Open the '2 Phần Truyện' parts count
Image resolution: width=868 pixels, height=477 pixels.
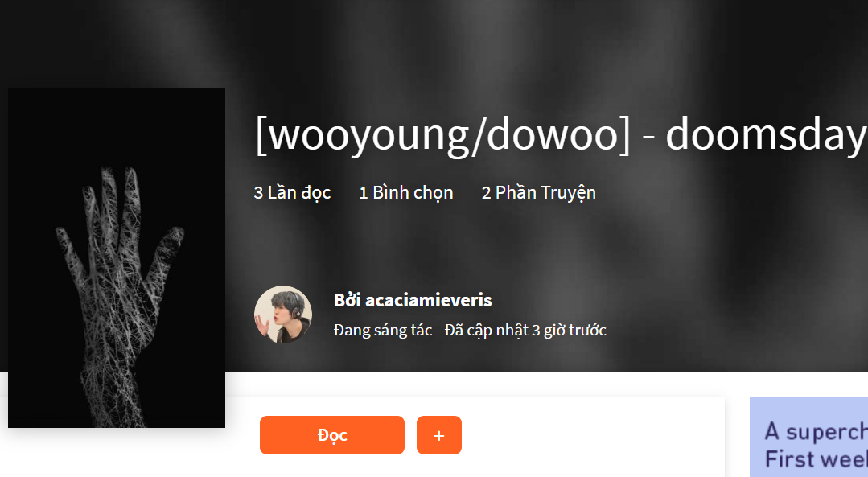(539, 192)
